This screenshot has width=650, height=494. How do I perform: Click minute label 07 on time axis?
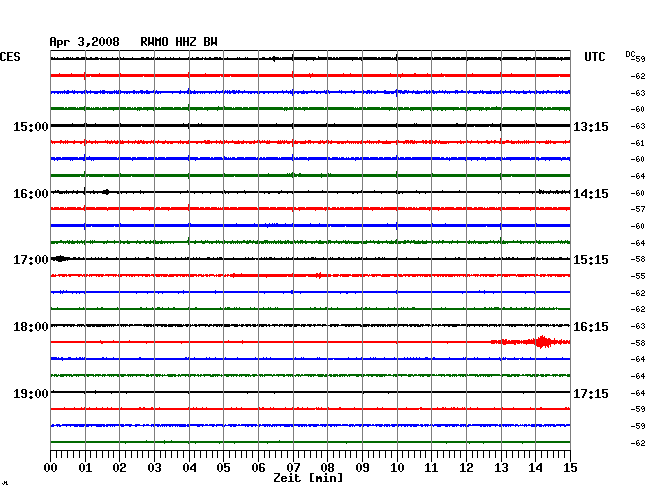(293, 467)
